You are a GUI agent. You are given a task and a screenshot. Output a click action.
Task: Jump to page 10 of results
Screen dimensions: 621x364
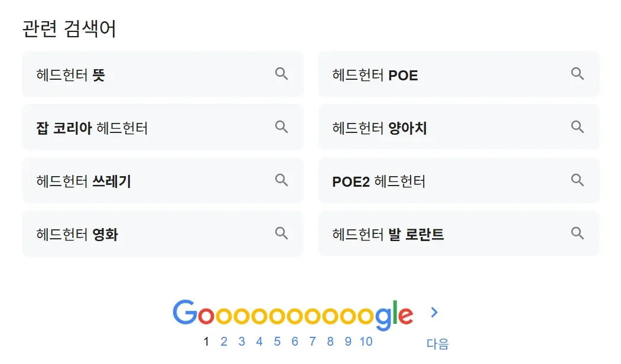pos(366,342)
